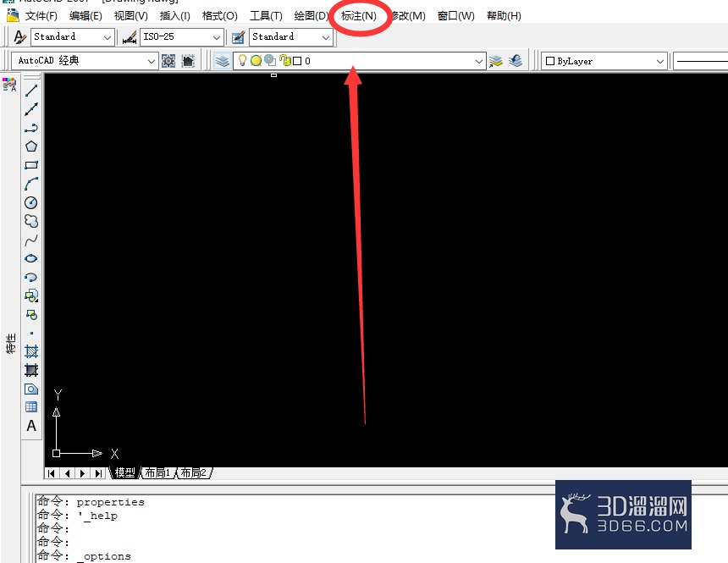
Task: Click the command line '_options' entry
Action: 104,556
